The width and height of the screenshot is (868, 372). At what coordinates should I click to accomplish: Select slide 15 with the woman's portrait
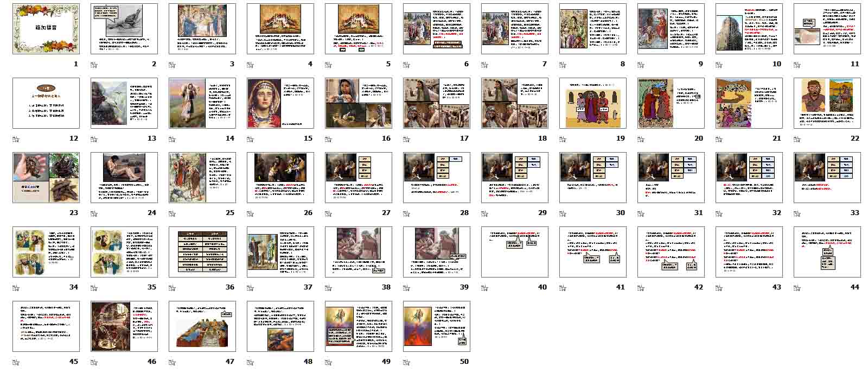coord(280,103)
